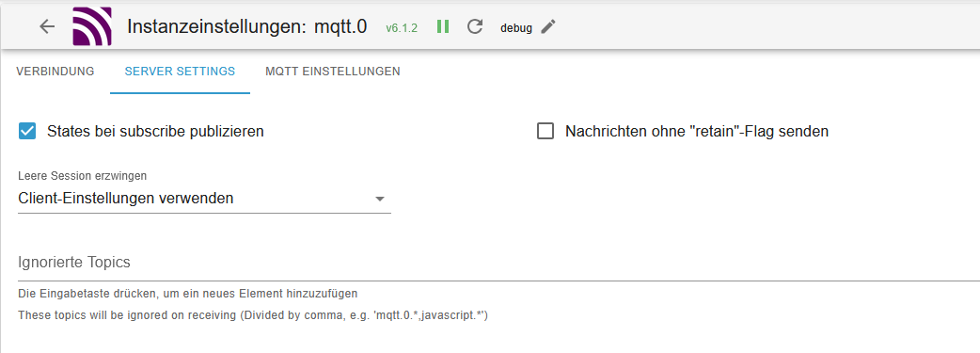Click the Nachrichten ohne retain-Flag senden label
This screenshot has height=353, width=980.
(697, 132)
